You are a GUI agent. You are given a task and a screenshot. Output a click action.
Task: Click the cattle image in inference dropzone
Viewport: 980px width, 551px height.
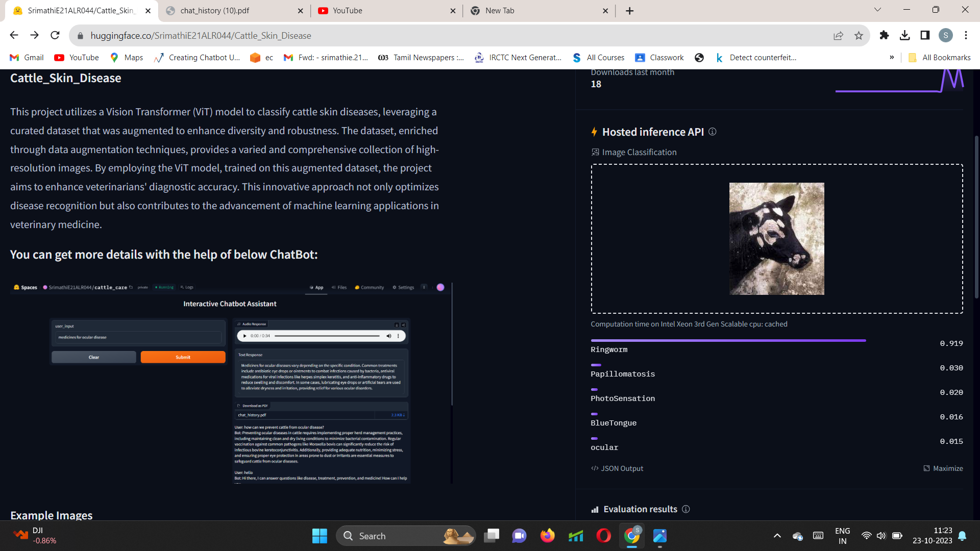pos(776,239)
